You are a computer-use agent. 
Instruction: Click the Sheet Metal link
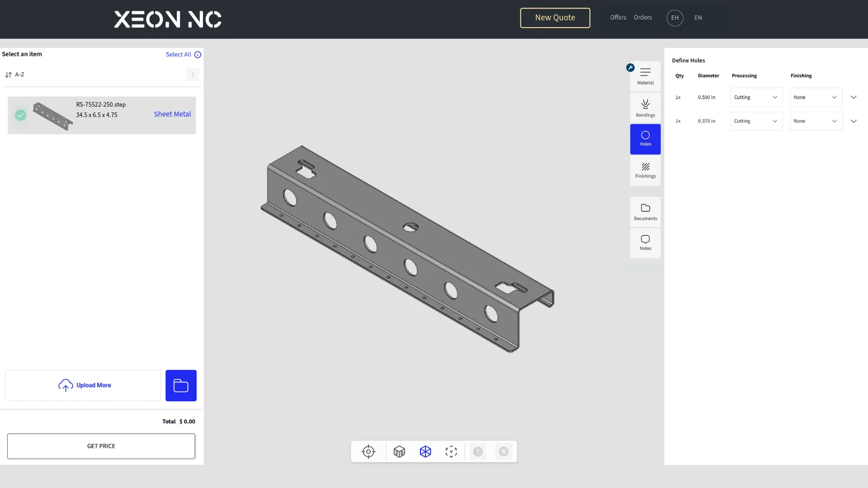coord(173,114)
